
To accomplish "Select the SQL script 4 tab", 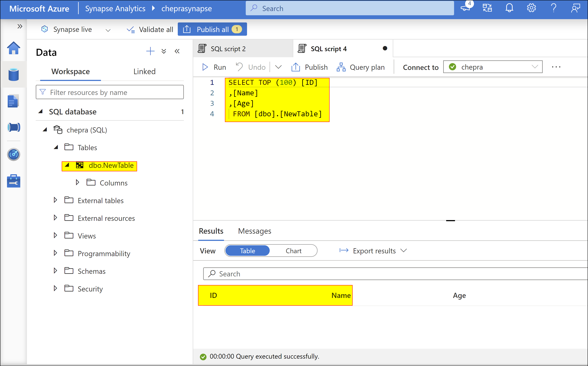I will 343,49.
